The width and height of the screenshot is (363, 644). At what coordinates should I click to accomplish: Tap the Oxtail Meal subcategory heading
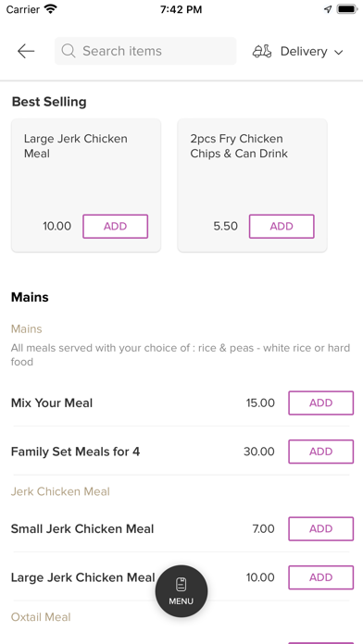pyautogui.click(x=41, y=617)
